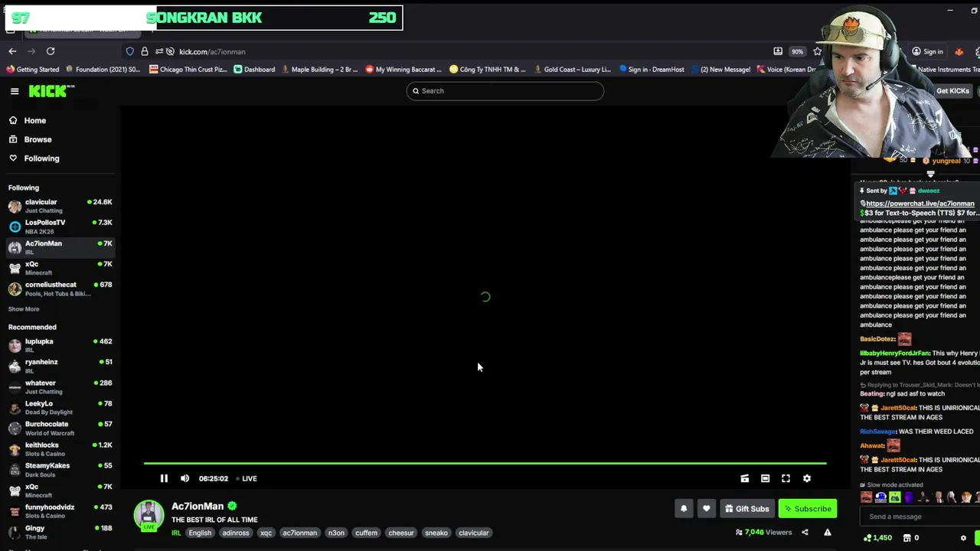Report stream warning triangle icon
Viewport: 980px width, 551px height.
[828, 533]
